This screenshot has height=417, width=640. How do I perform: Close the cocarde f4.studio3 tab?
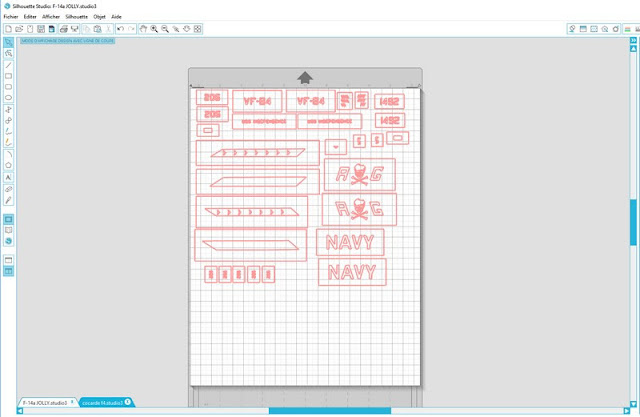[128, 402]
